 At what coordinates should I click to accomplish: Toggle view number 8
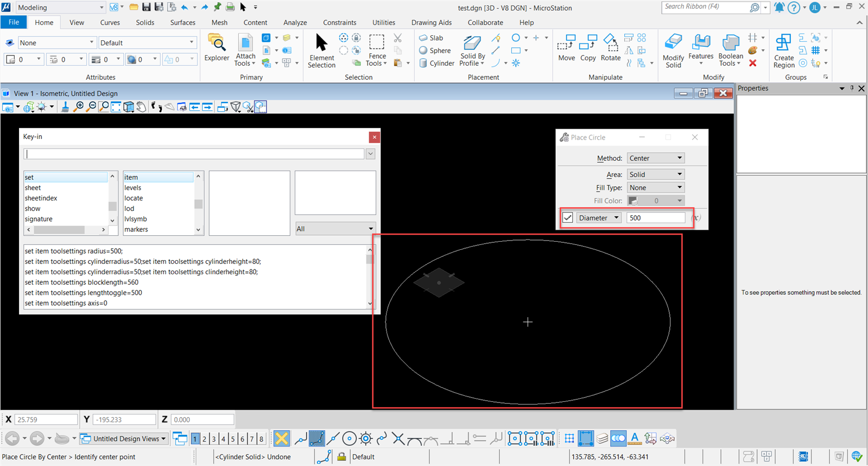pyautogui.click(x=261, y=439)
